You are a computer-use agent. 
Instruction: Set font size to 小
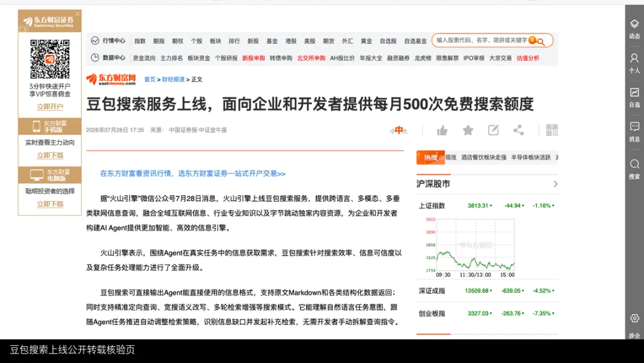392,131
